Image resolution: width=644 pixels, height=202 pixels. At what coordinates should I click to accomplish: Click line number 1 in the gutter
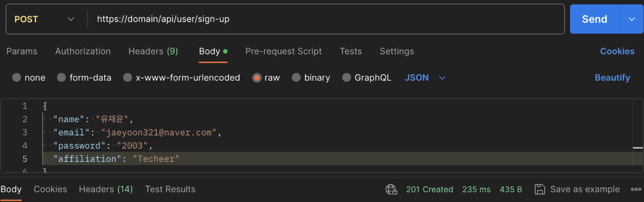click(25, 106)
